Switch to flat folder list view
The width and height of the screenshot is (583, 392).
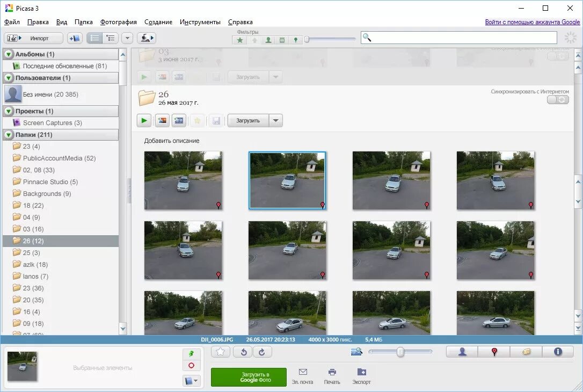coord(94,38)
